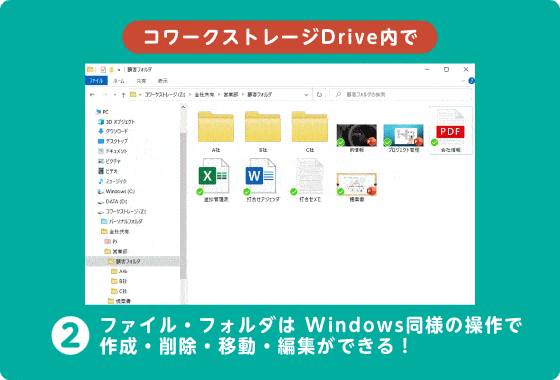The image size is (560, 380).
Task: Open the A社 folder icon
Action: [x=216, y=127]
